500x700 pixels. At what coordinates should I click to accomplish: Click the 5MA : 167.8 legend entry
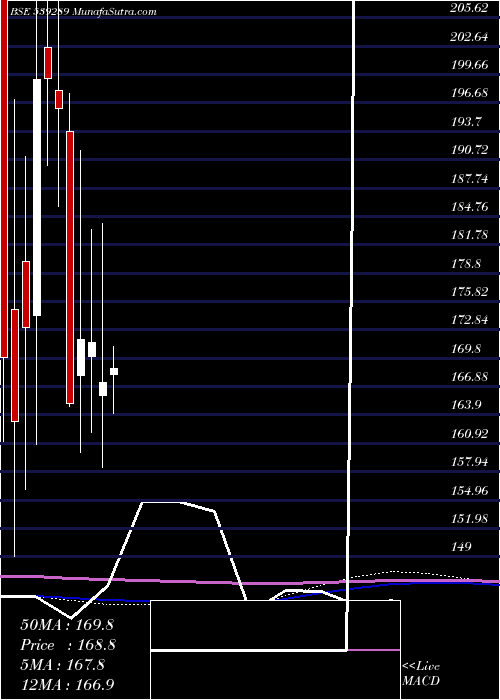pyautogui.click(x=62, y=665)
